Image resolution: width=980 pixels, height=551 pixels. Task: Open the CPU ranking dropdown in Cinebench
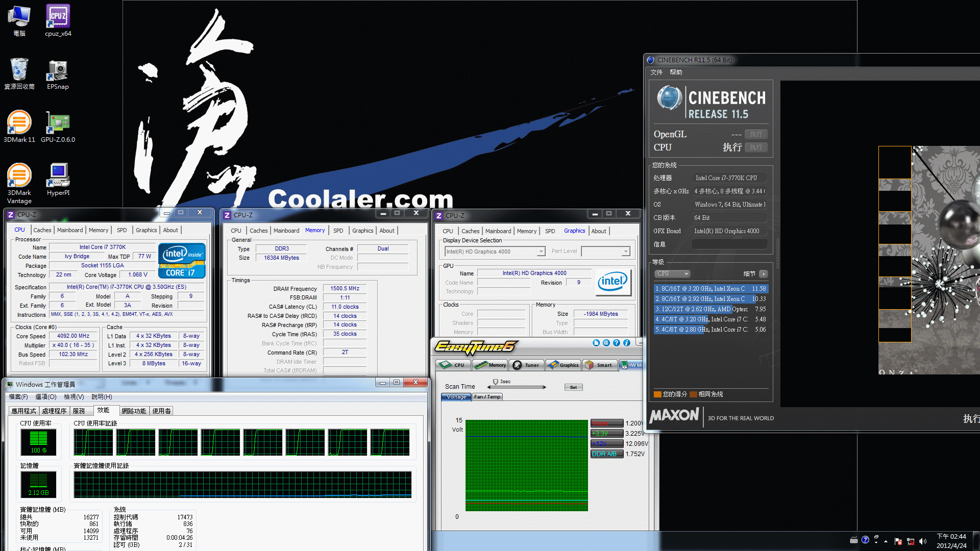click(x=673, y=274)
